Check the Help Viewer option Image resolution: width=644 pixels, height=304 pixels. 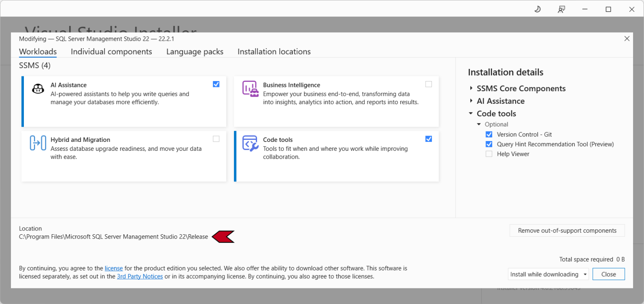tap(489, 154)
